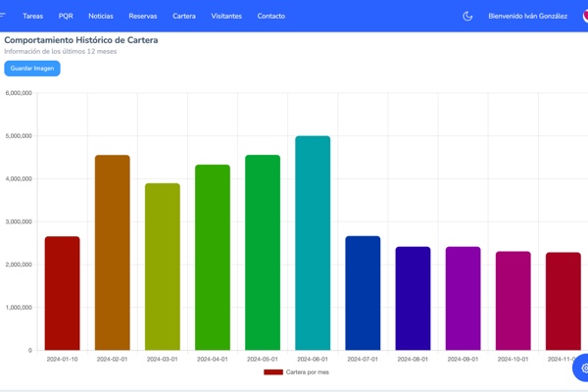The width and height of the screenshot is (588, 392).
Task: Click the user avatar in the header
Action: [584, 16]
